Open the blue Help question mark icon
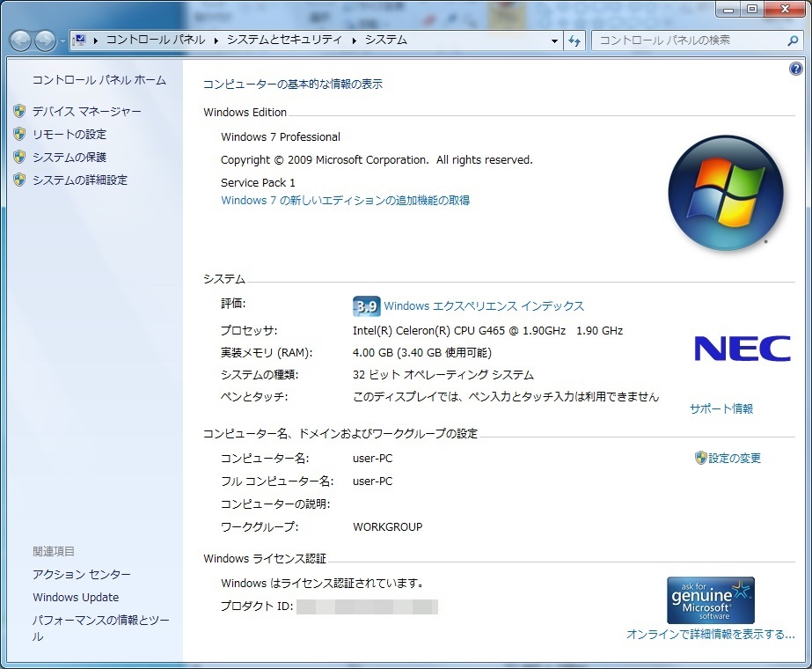Image resolution: width=812 pixels, height=669 pixels. (x=795, y=69)
